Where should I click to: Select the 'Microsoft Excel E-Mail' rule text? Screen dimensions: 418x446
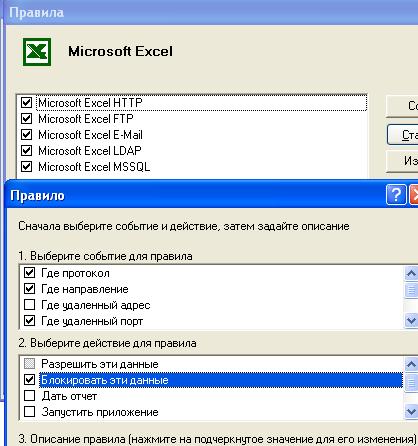90,135
